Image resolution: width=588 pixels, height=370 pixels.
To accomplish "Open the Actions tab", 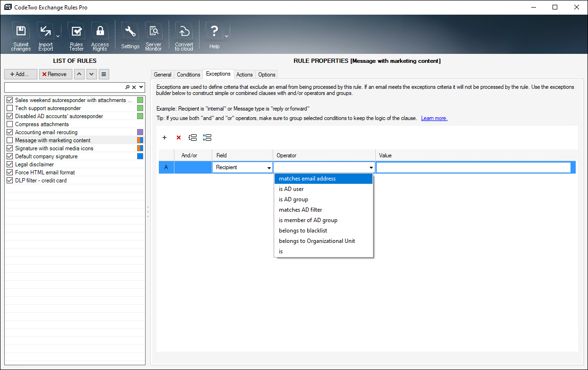I will [x=244, y=75].
